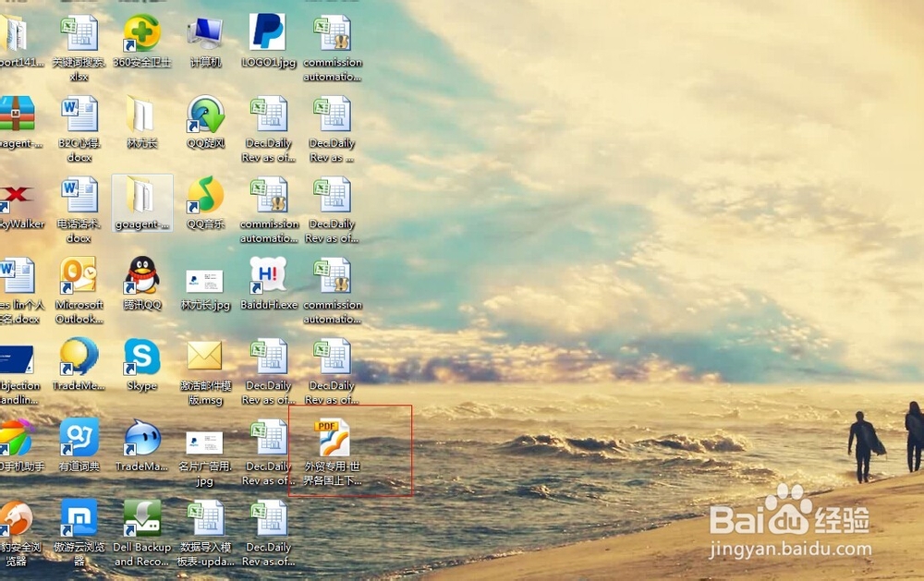
Task: Select the 电话话术.docx Word document
Action: point(79,196)
